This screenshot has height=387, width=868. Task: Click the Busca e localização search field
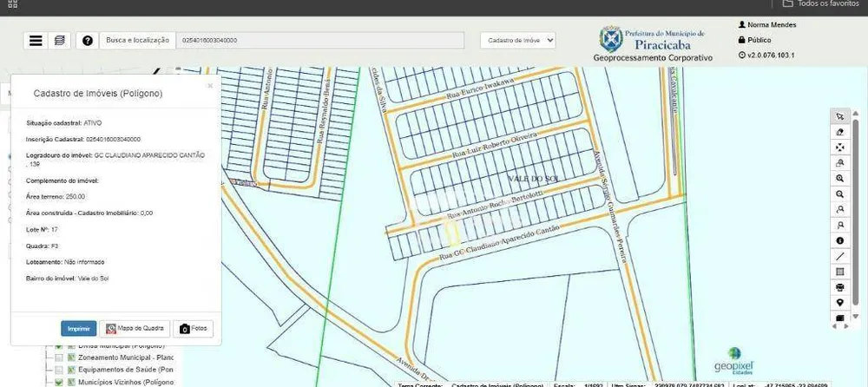pos(320,41)
